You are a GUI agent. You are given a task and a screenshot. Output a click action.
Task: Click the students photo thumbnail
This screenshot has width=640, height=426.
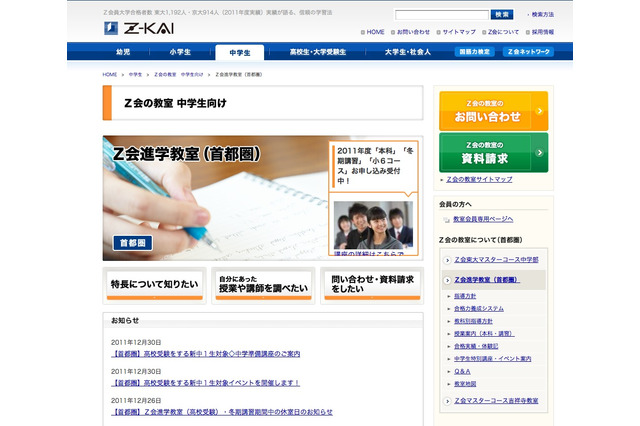[373, 225]
